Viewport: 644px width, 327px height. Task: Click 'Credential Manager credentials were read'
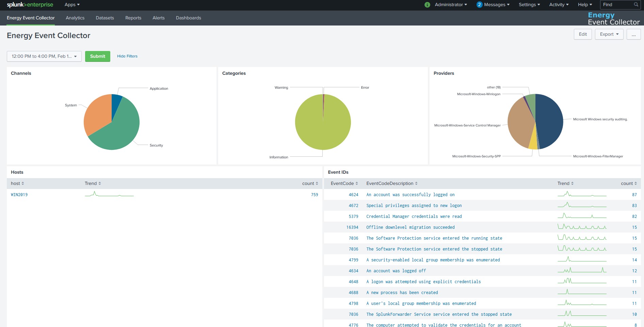[x=414, y=217]
